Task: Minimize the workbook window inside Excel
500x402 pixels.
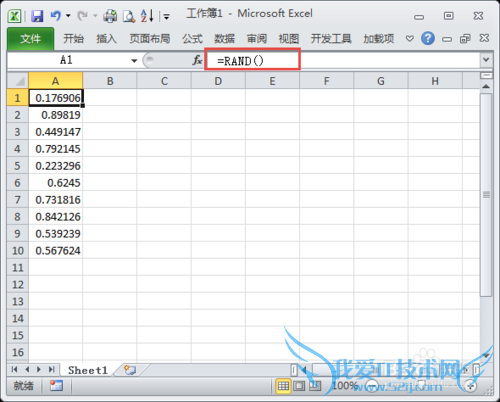Action: tap(447, 39)
